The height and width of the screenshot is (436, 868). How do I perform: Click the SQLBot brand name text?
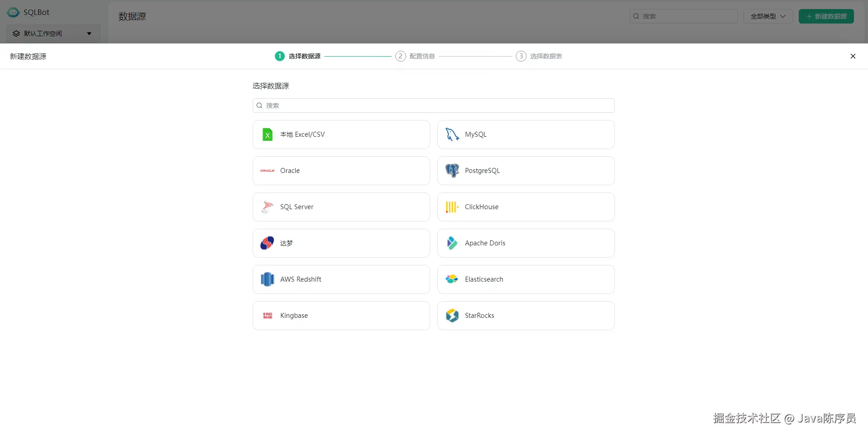pos(36,12)
